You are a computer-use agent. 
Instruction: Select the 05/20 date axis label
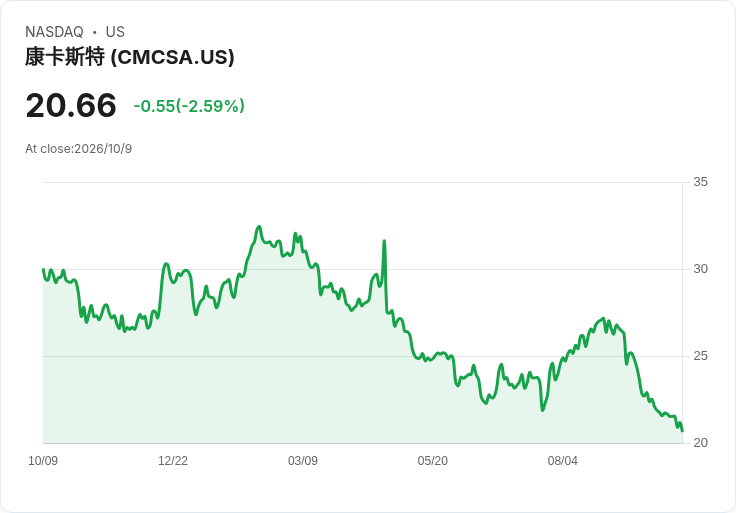[433, 461]
